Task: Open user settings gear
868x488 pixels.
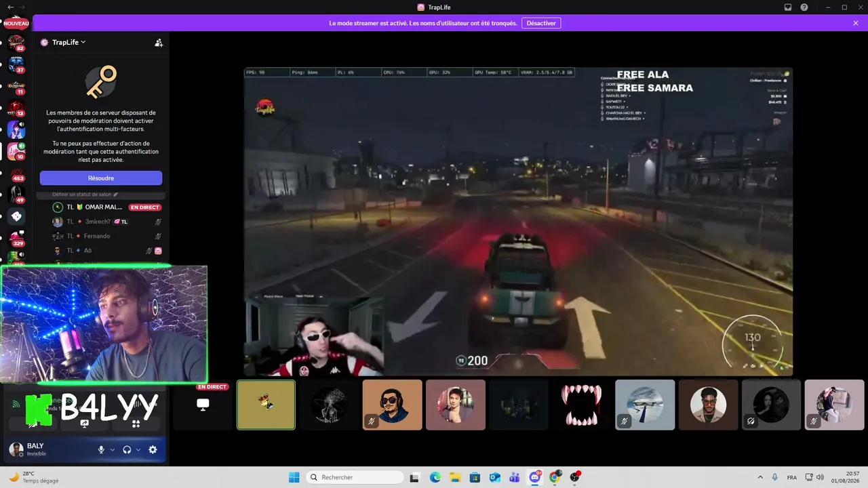Action: (x=153, y=449)
